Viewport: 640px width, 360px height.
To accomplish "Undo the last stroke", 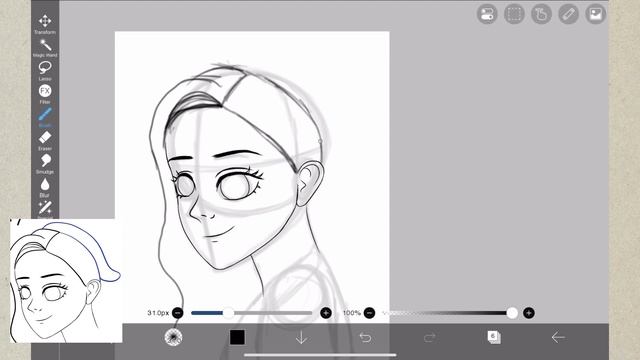I will point(365,338).
